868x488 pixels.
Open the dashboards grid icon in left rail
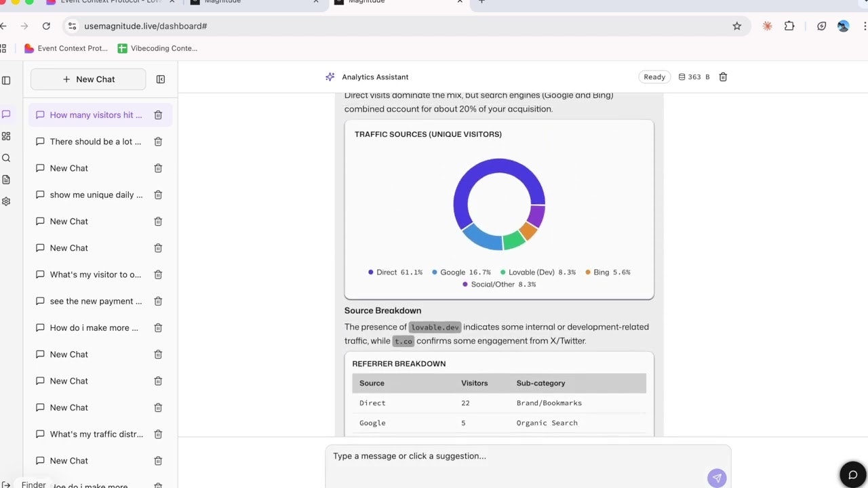pos(6,136)
